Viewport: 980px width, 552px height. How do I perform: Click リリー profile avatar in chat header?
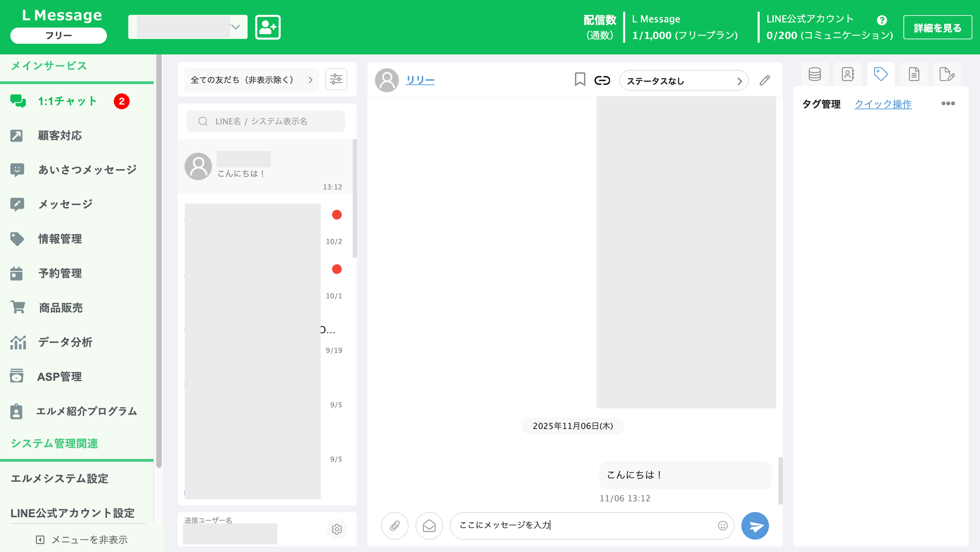pyautogui.click(x=387, y=80)
